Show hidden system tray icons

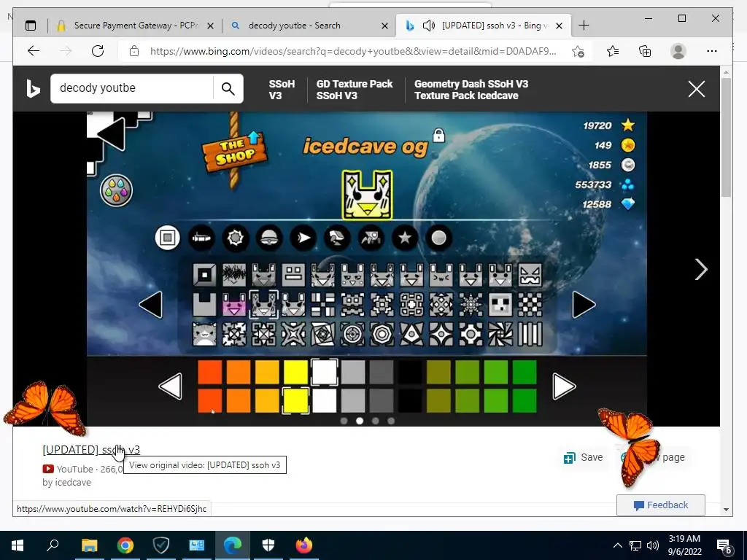click(x=617, y=545)
